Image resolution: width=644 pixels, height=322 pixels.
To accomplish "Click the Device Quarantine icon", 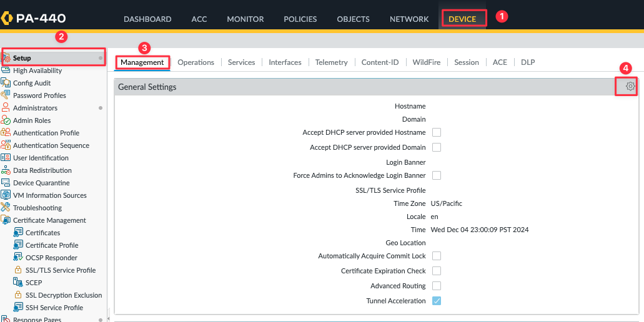I will pos(6,183).
